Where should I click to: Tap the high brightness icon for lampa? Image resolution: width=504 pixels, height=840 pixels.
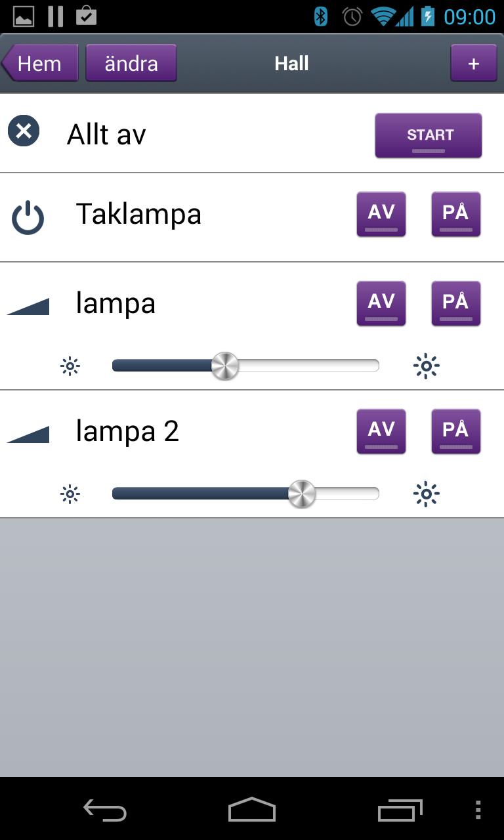pos(427,366)
